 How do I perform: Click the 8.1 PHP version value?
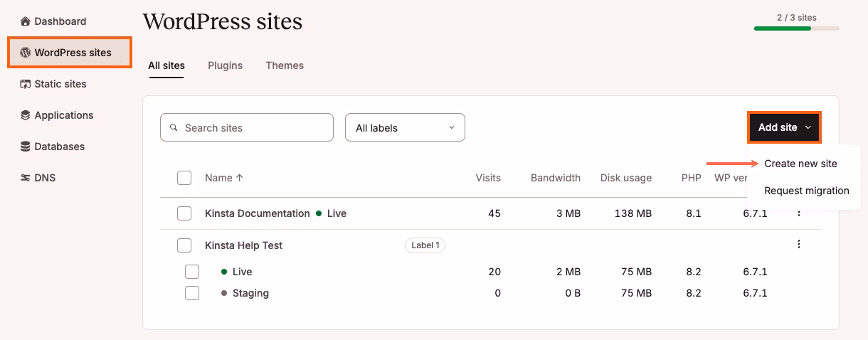694,213
